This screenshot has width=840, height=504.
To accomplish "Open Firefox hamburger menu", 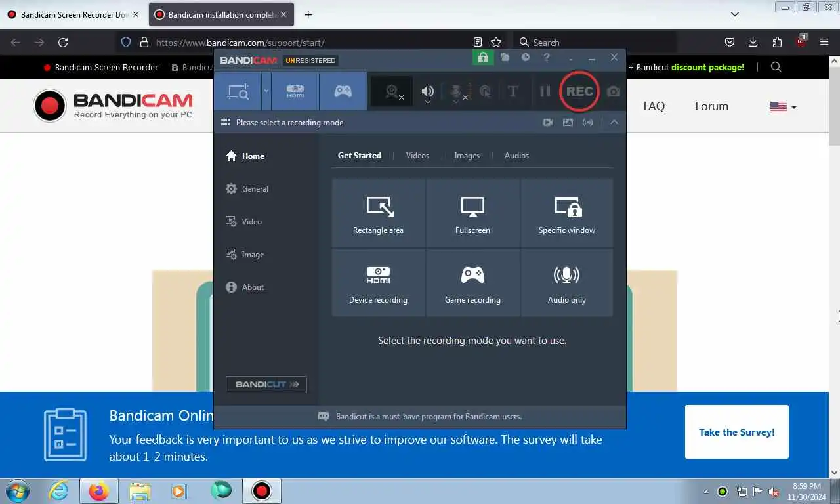I will (x=824, y=42).
